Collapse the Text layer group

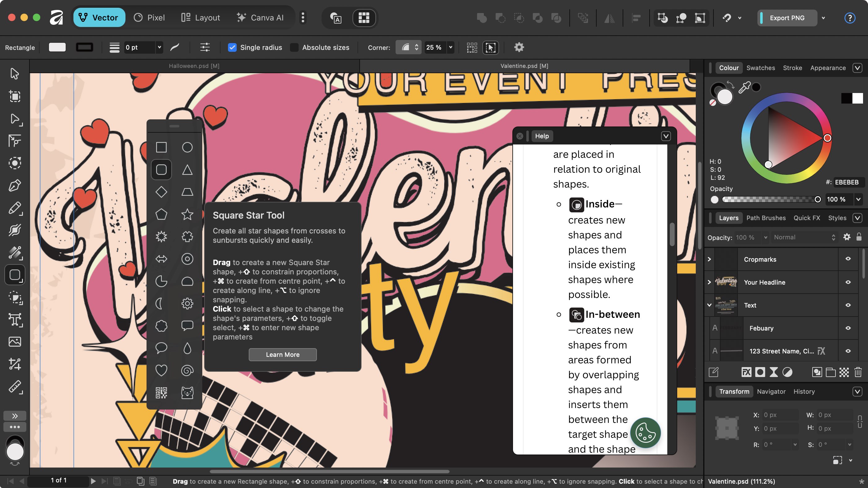click(709, 305)
